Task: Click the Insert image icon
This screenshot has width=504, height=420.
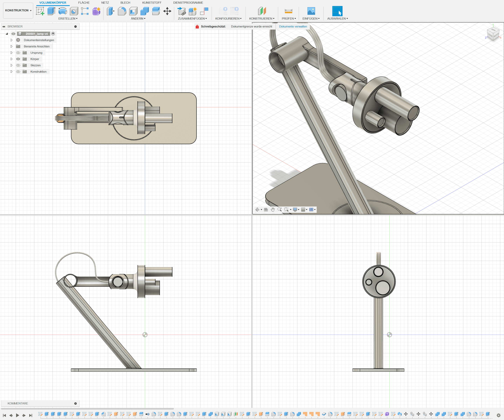Action: [x=311, y=11]
